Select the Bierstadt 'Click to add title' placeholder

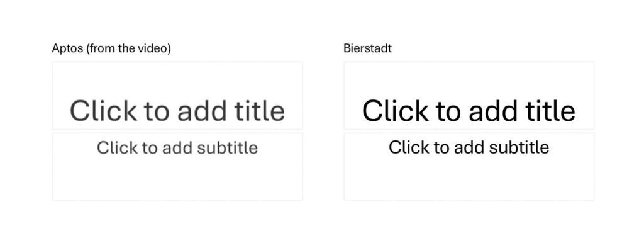[x=469, y=96]
